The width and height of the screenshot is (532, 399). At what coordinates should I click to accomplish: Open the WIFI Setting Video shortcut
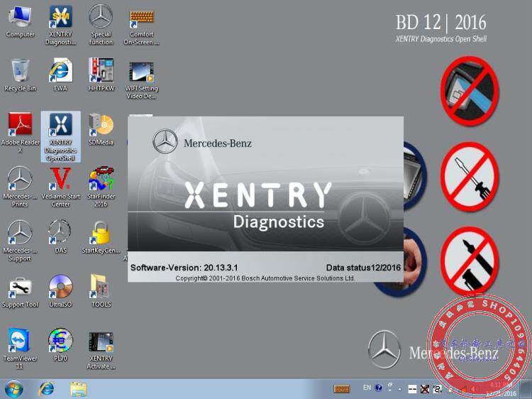pyautogui.click(x=141, y=80)
